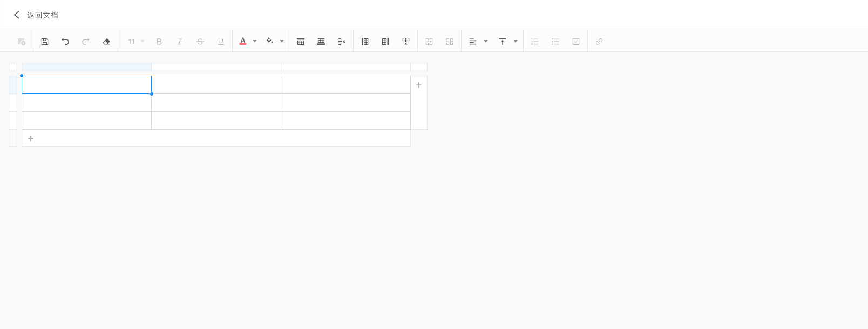Expand the vertical alignment dropdown arrow

[516, 42]
